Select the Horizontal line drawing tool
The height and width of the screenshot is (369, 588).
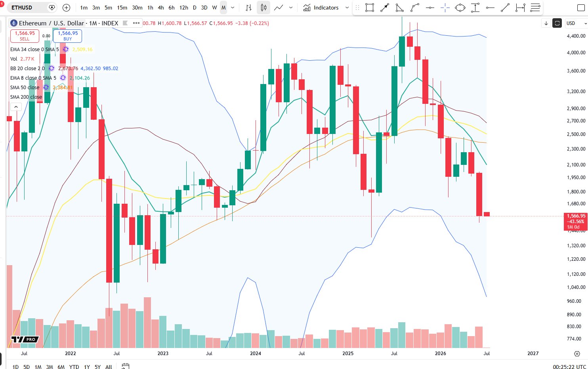[430, 8]
